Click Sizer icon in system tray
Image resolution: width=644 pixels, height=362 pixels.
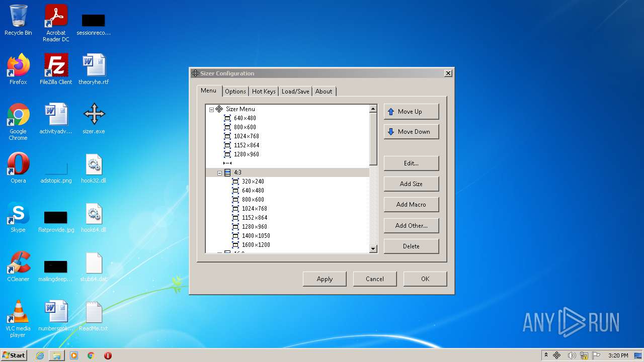[x=557, y=355]
